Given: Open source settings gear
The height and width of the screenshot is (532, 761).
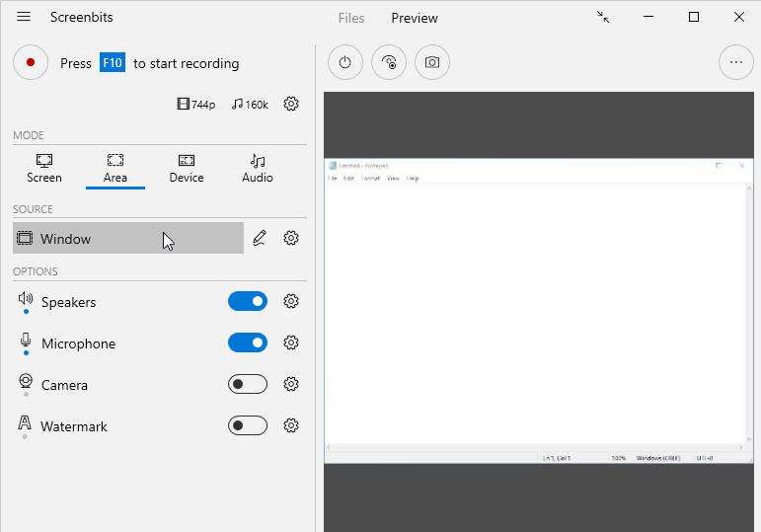Looking at the screenshot, I should coord(291,238).
